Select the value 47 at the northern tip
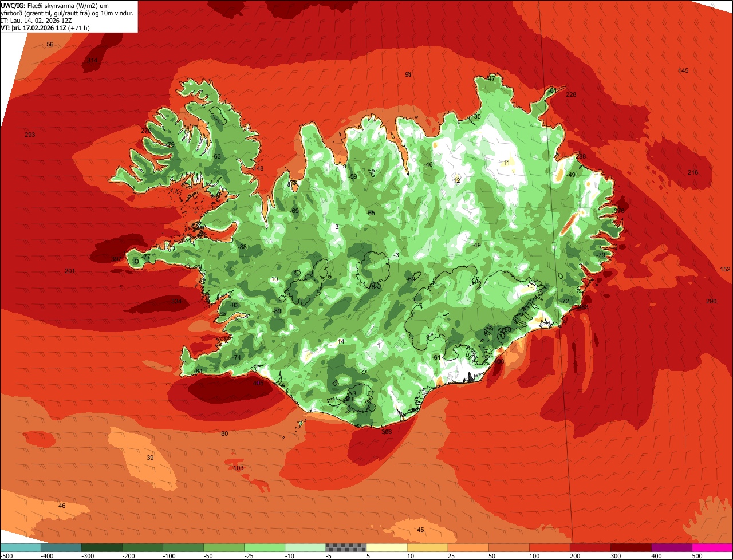 click(x=491, y=78)
